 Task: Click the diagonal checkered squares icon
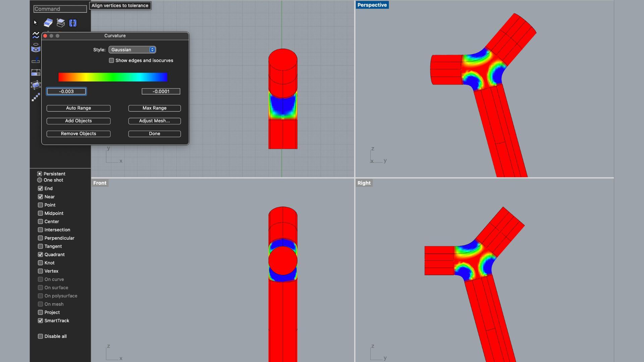point(36,97)
